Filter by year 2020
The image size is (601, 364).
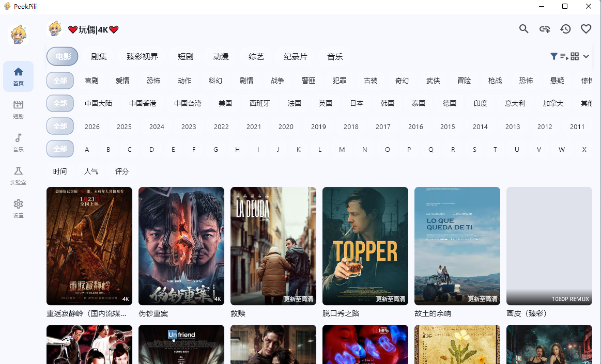(286, 126)
